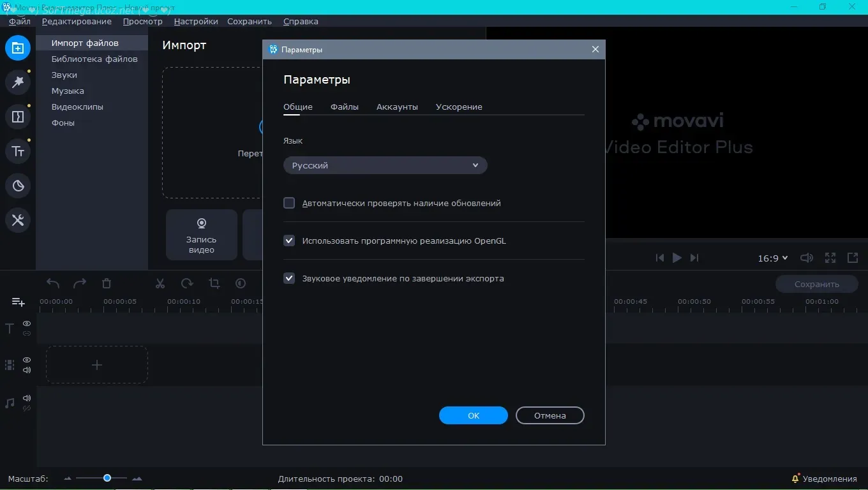Toggle video track visibility eye icon
Screen dimensions: 868x490
pyautogui.click(x=27, y=360)
